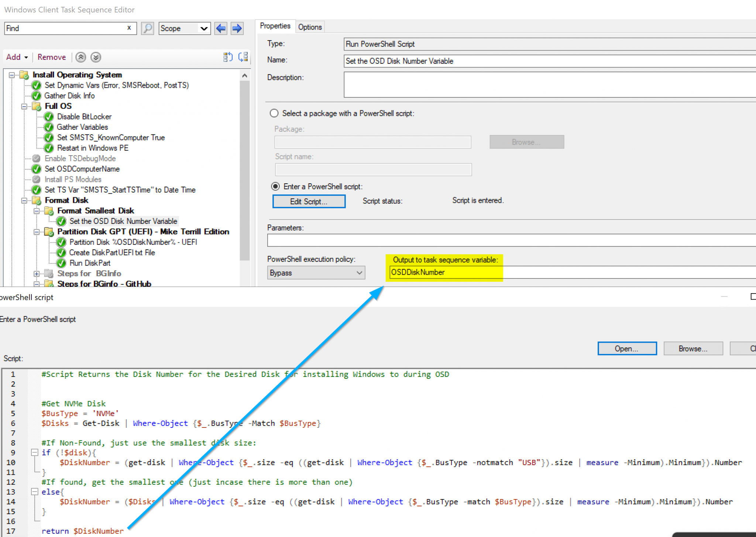Click the Edit Script button
The image size is (756, 537).
point(309,201)
